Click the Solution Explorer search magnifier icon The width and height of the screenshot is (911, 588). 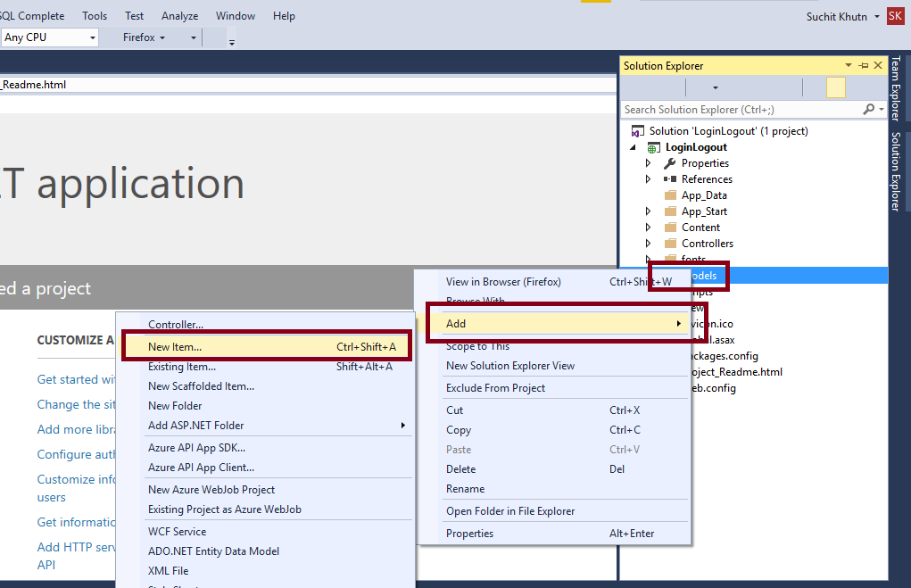868,109
